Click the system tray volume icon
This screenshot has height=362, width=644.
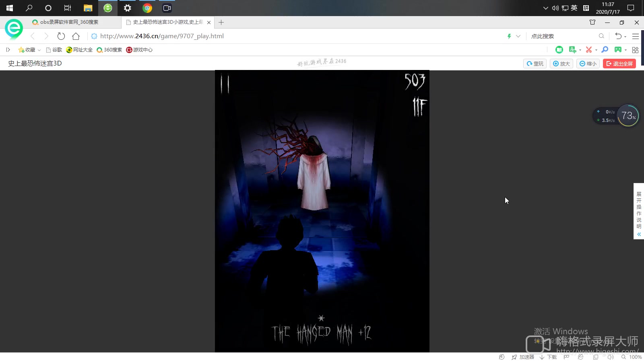(555, 8)
